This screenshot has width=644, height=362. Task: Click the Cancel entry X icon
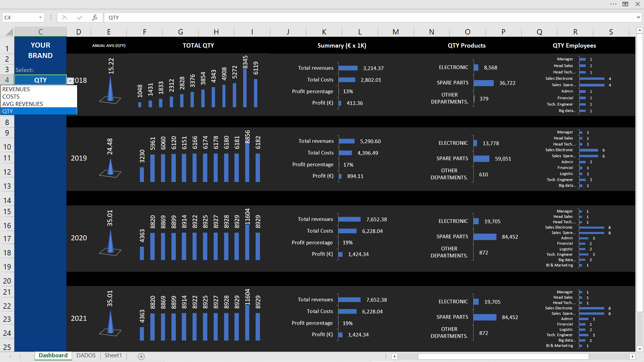click(x=64, y=17)
